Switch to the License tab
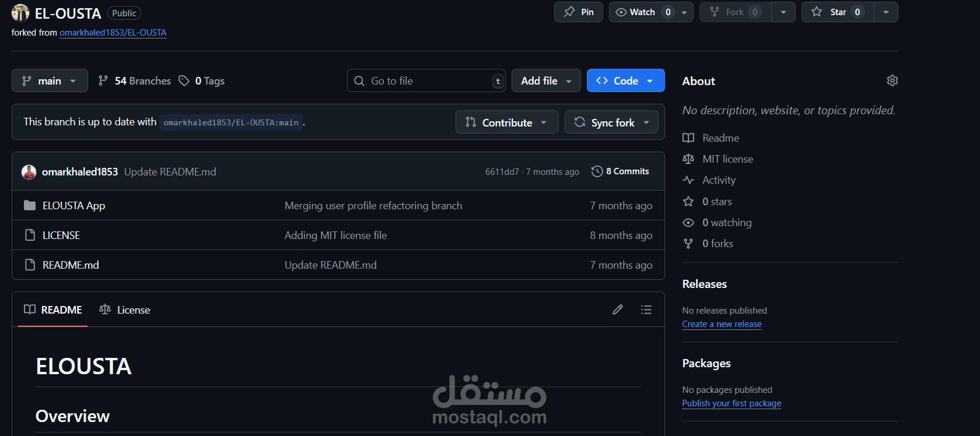Image resolution: width=980 pixels, height=436 pixels. coord(125,310)
